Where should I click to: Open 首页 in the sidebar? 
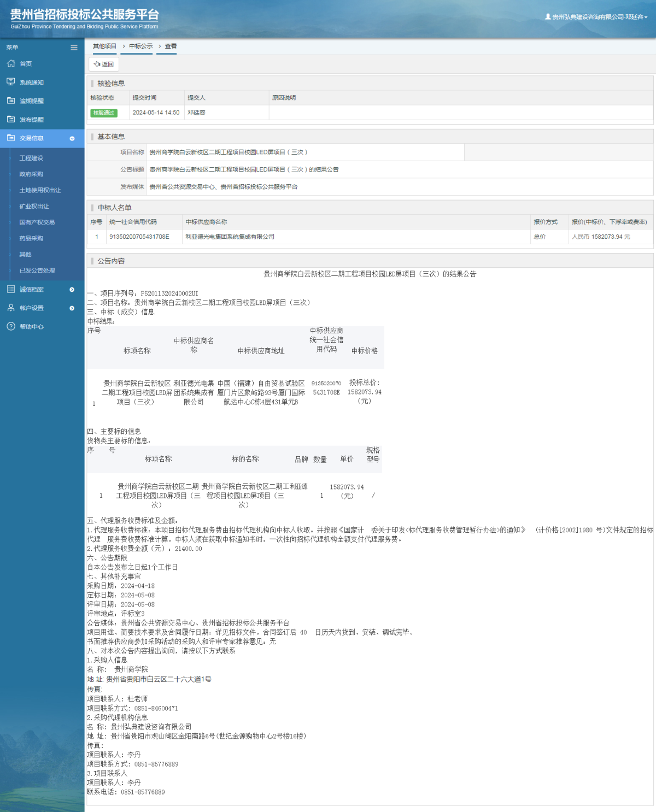pos(26,64)
